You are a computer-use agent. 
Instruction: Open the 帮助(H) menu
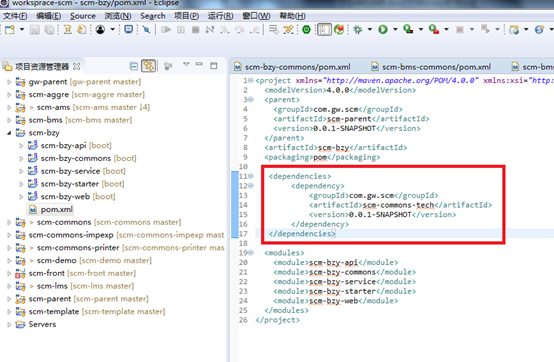[293, 16]
